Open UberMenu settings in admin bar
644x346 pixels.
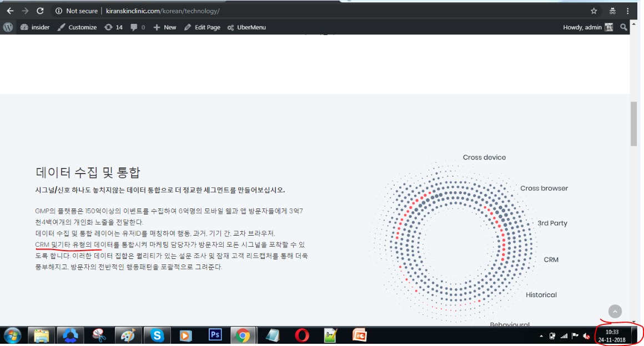246,27
